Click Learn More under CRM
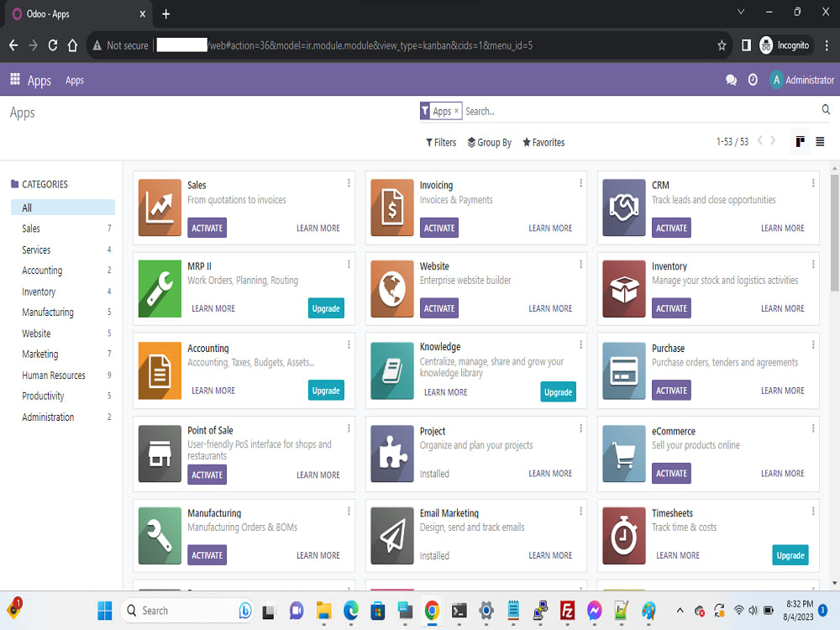The height and width of the screenshot is (630, 840). click(782, 228)
